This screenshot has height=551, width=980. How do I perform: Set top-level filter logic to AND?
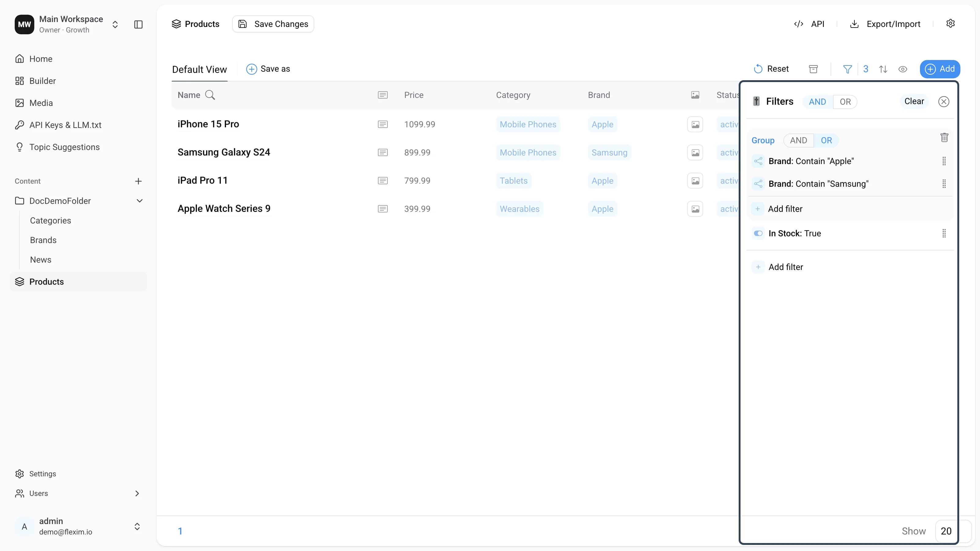[817, 102]
